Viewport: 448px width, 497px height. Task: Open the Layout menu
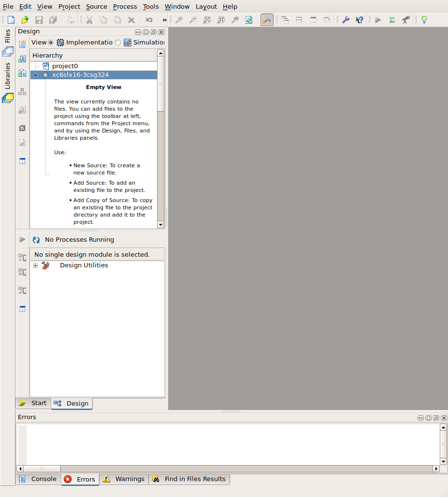[206, 7]
